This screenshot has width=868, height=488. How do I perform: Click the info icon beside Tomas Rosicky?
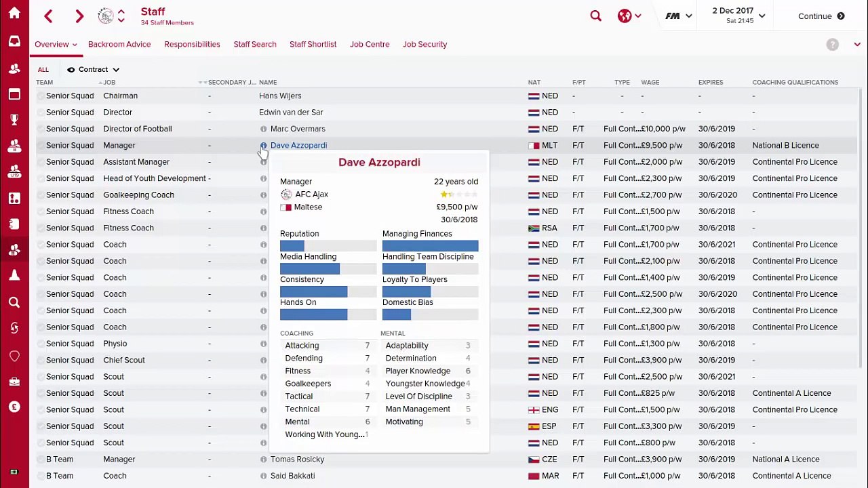tap(263, 460)
